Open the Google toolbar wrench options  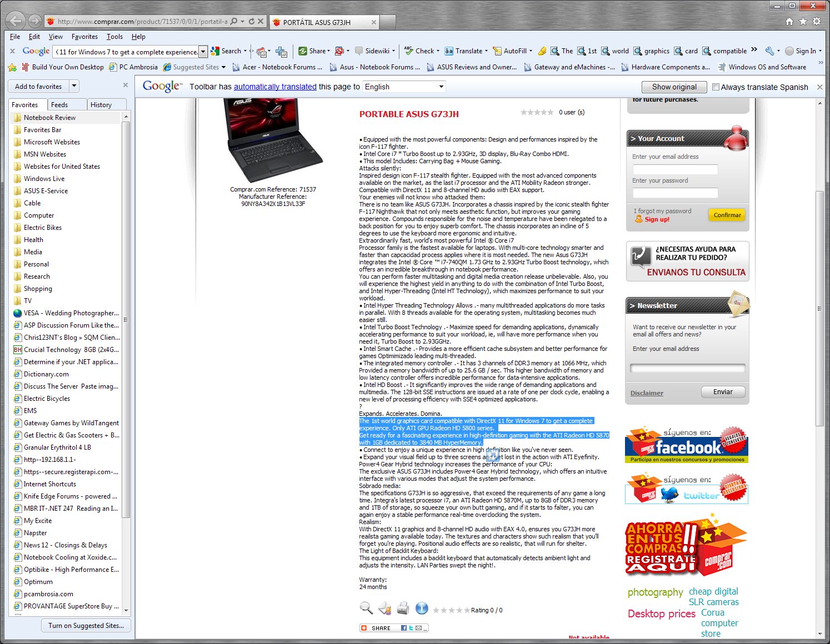coord(769,51)
